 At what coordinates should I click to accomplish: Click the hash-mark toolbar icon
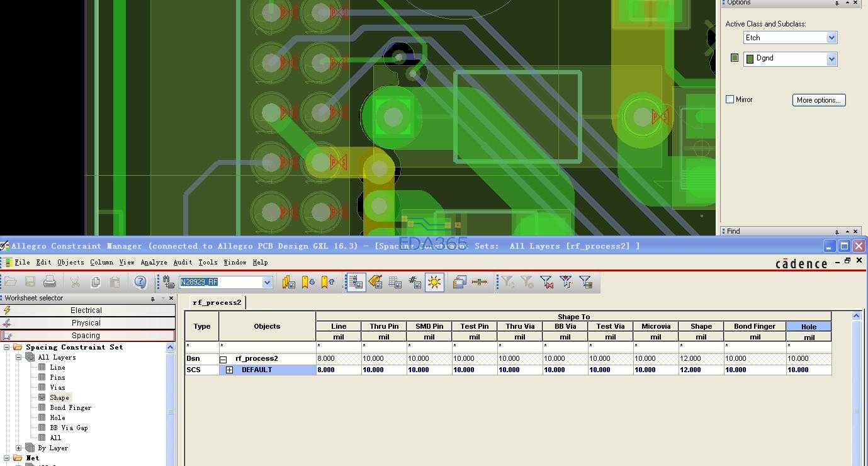pyautogui.click(x=415, y=282)
